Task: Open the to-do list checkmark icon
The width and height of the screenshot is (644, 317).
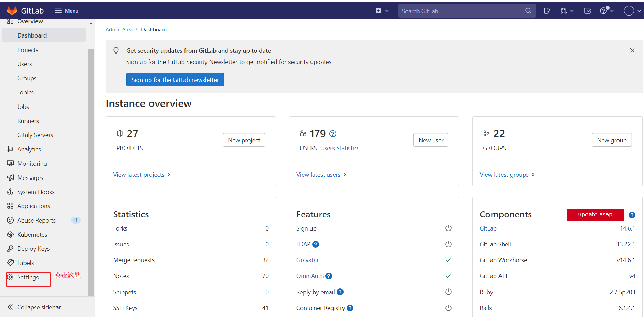Action: click(588, 11)
